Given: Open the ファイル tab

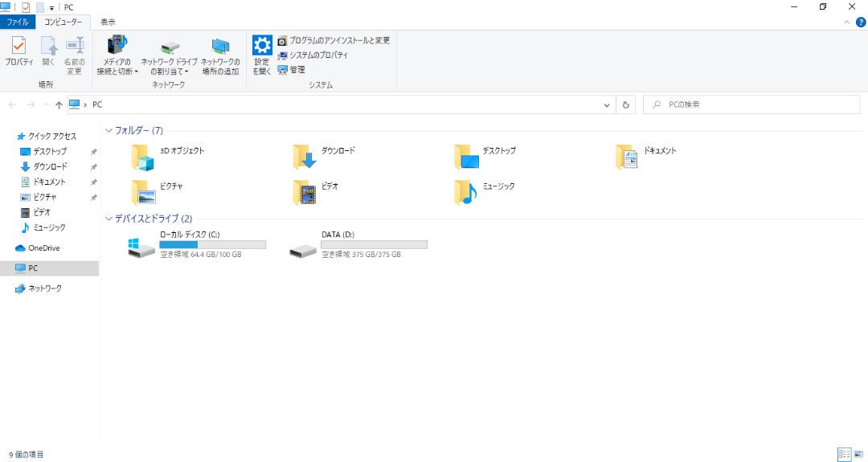Looking at the screenshot, I should tap(18, 22).
